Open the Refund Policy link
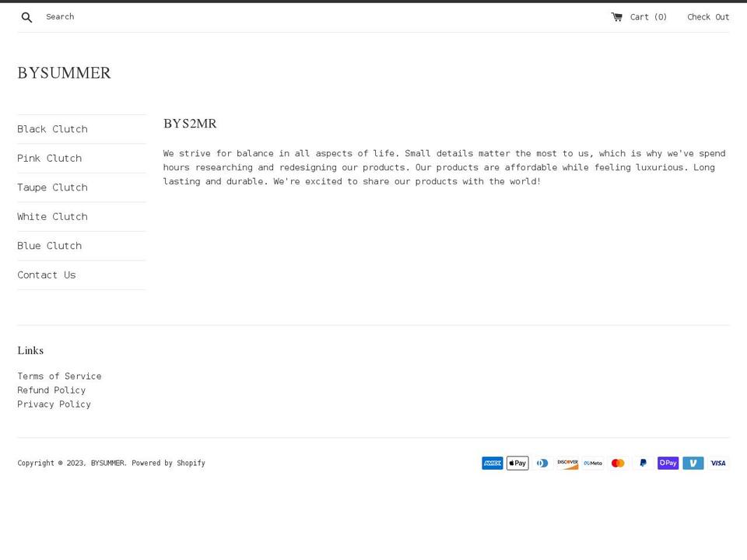747x560 pixels. point(51,390)
